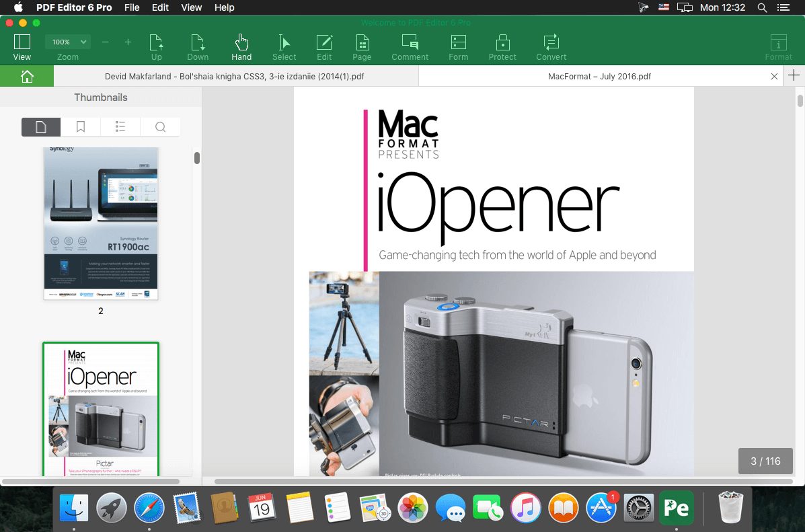Zoom out with the minus button
The image size is (805, 532).
pyautogui.click(x=105, y=42)
